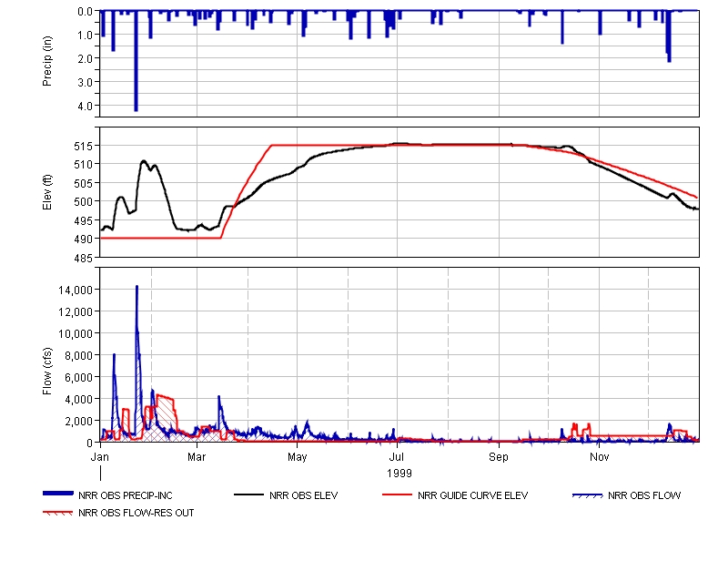This screenshot has width=728, height=571.
Task: Click the 4.0 tick on the precipitation axis
Action: click(x=85, y=106)
